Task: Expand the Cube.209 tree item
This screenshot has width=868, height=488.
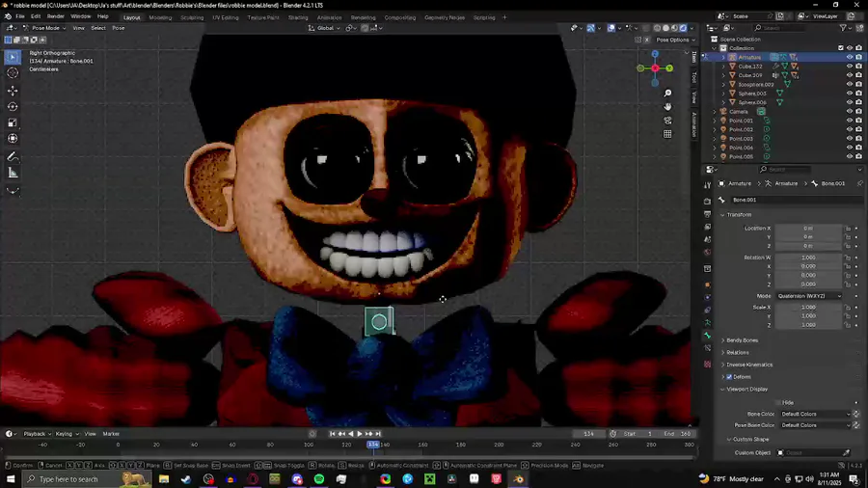Action: (723, 75)
